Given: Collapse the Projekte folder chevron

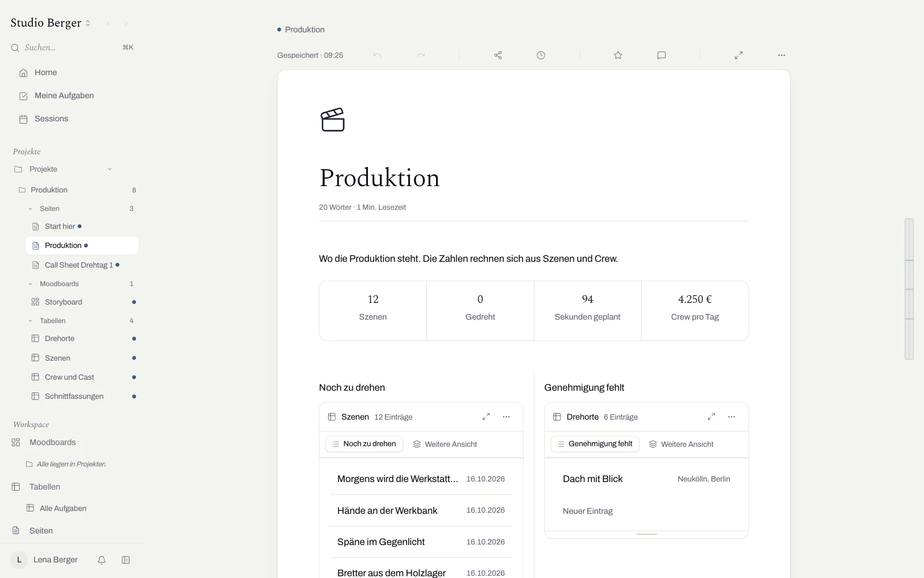Looking at the screenshot, I should tap(110, 169).
